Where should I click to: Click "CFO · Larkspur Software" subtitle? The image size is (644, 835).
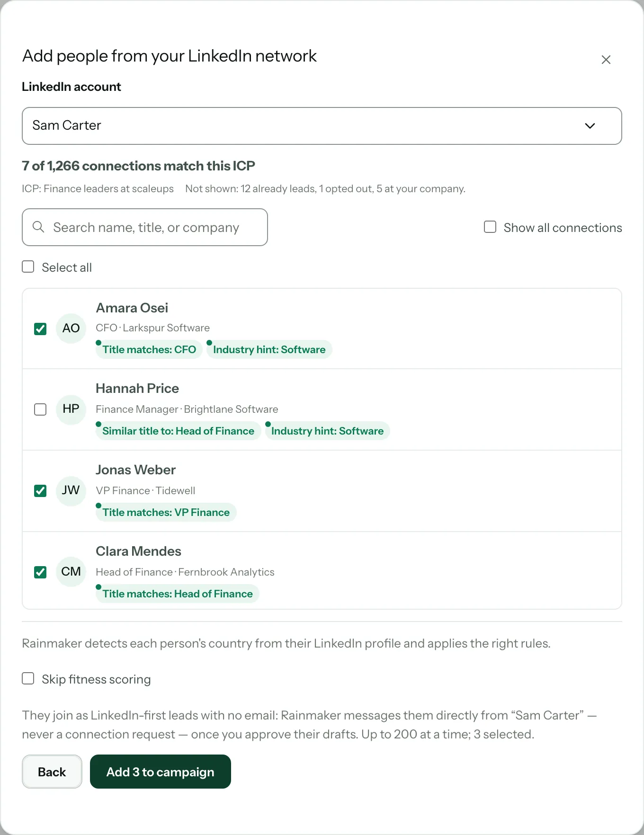pos(153,328)
